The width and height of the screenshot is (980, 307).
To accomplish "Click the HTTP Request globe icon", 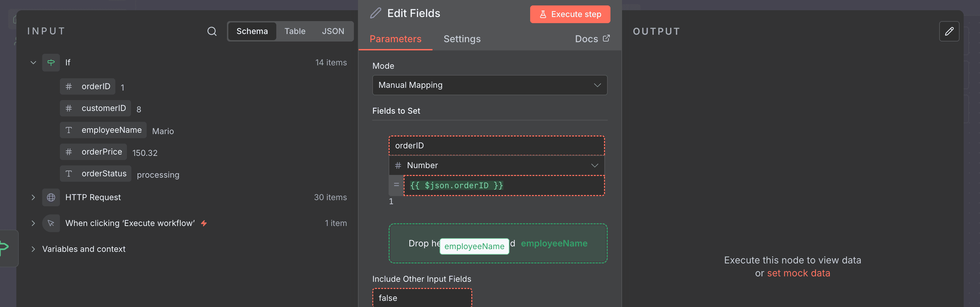I will [51, 197].
